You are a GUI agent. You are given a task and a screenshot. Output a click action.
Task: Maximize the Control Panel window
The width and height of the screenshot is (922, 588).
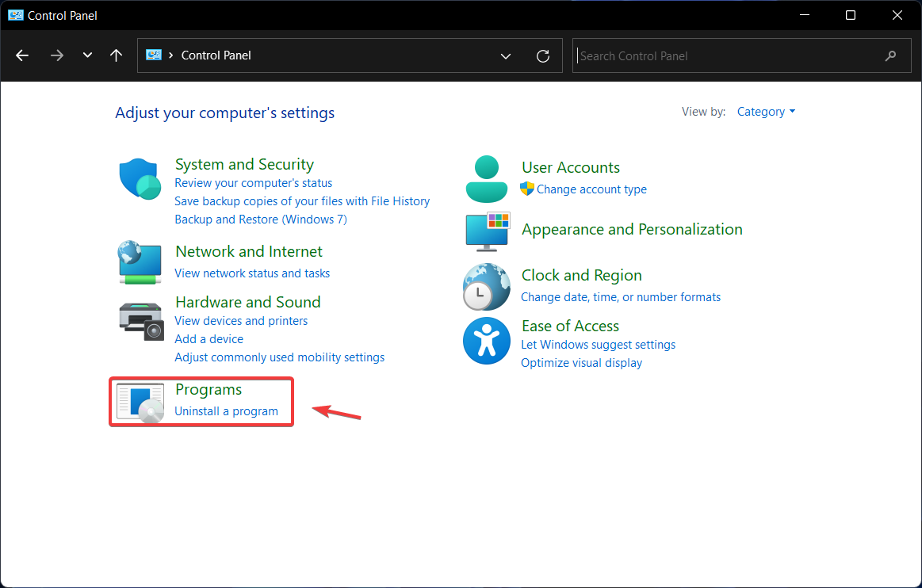[x=851, y=15]
